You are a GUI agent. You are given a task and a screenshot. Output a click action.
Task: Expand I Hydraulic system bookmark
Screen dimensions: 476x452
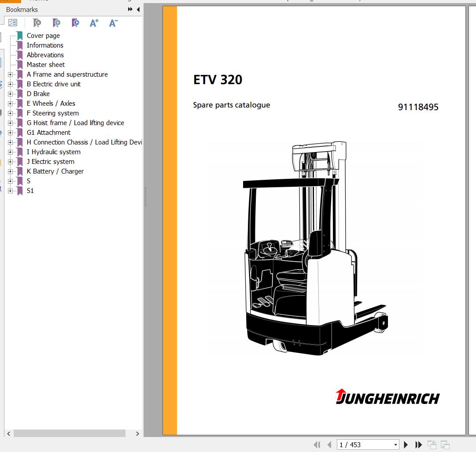pyautogui.click(x=10, y=152)
